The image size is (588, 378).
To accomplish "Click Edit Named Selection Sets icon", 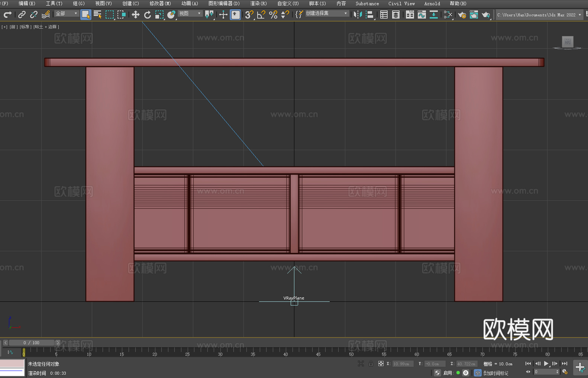I will coord(299,14).
